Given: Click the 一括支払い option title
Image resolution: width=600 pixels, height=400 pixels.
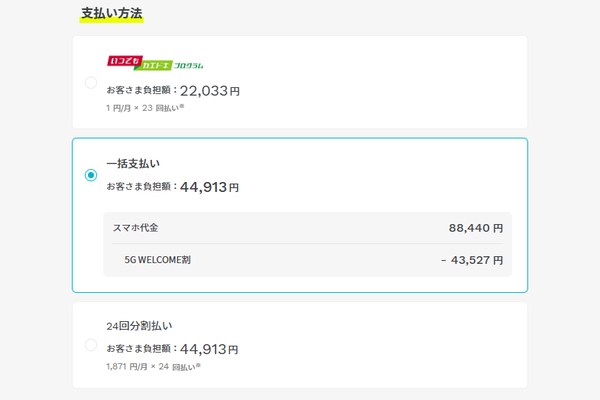Looking at the screenshot, I should 133,164.
